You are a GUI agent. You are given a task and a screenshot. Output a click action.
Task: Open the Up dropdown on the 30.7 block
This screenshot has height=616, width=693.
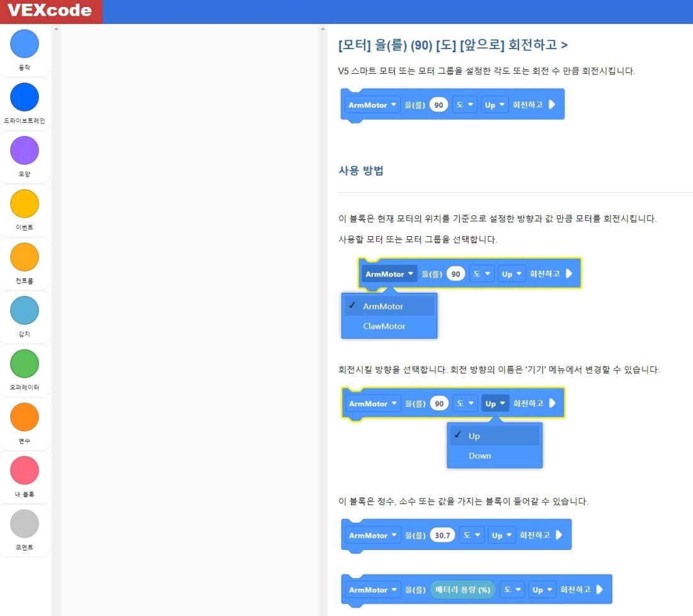(x=501, y=535)
